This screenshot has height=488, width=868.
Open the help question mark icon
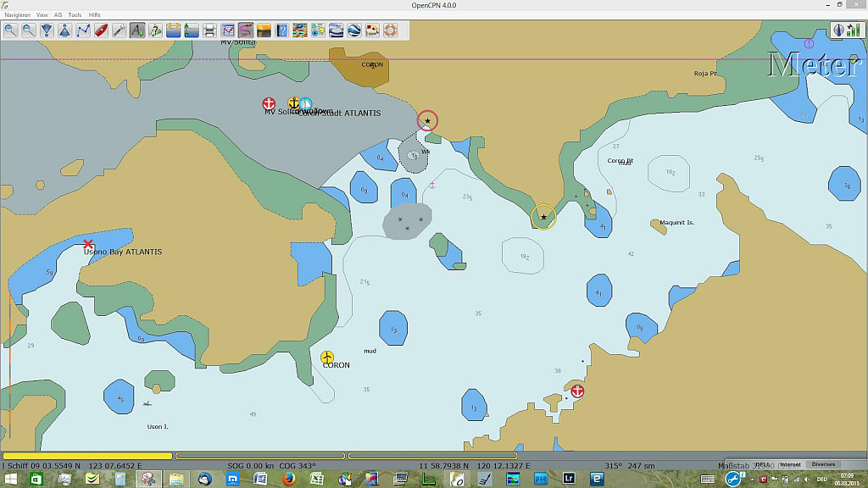pos(281,30)
